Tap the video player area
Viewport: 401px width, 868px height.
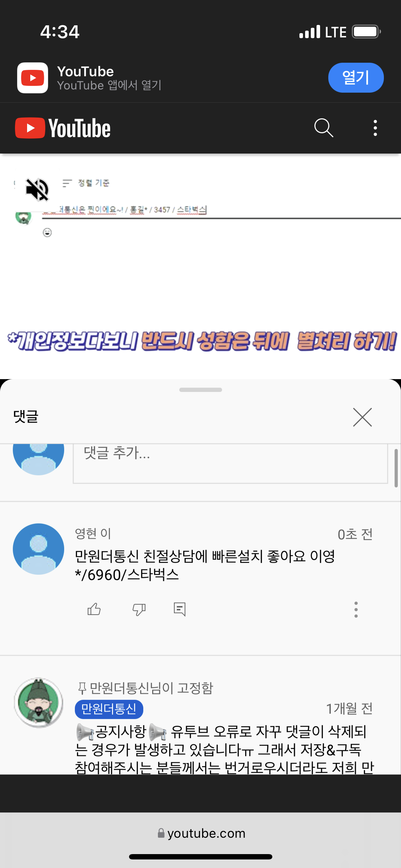200,267
